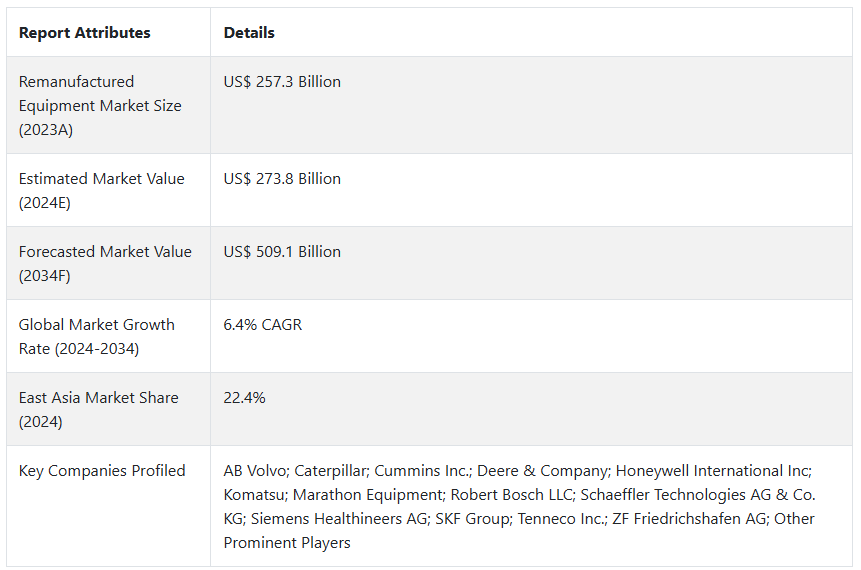The width and height of the screenshot is (861, 570).
Task: Click the US$ 509.1 Billion value
Action: tap(282, 252)
